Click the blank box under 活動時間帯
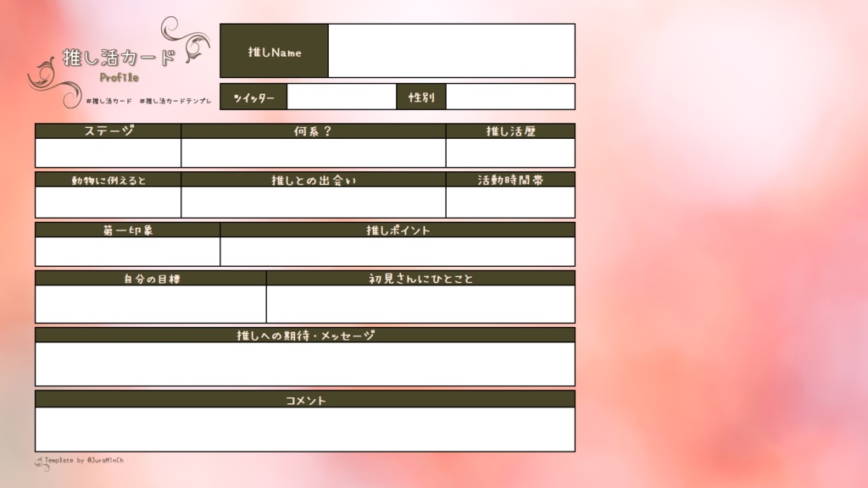The height and width of the screenshot is (488, 868). pyautogui.click(x=510, y=202)
